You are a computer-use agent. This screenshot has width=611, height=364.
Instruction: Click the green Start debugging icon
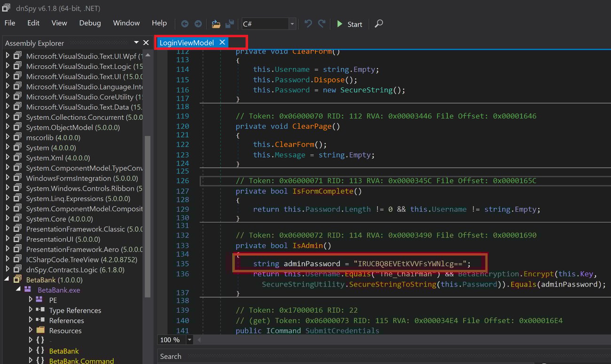point(340,24)
